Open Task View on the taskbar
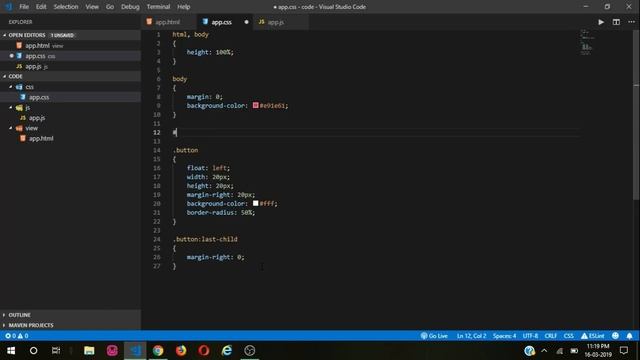 [x=56, y=351]
